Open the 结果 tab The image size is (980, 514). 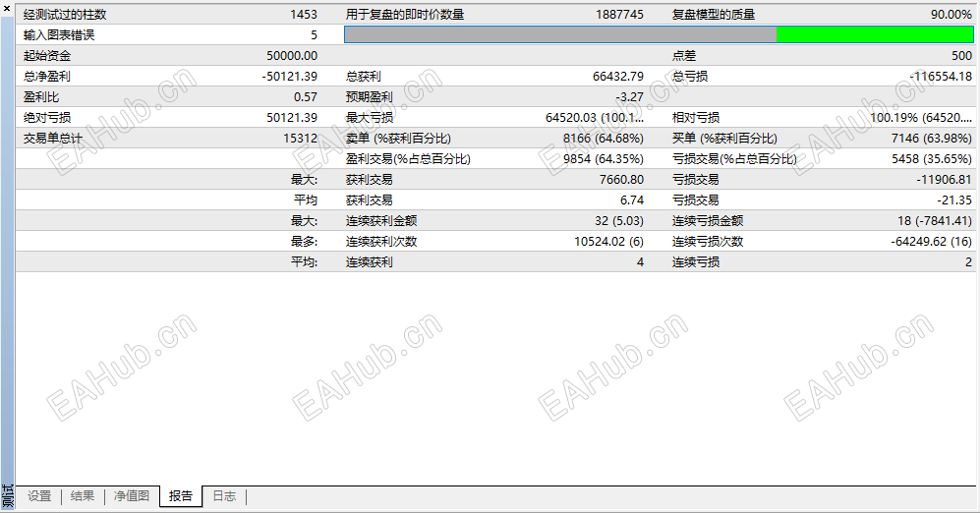(83, 496)
